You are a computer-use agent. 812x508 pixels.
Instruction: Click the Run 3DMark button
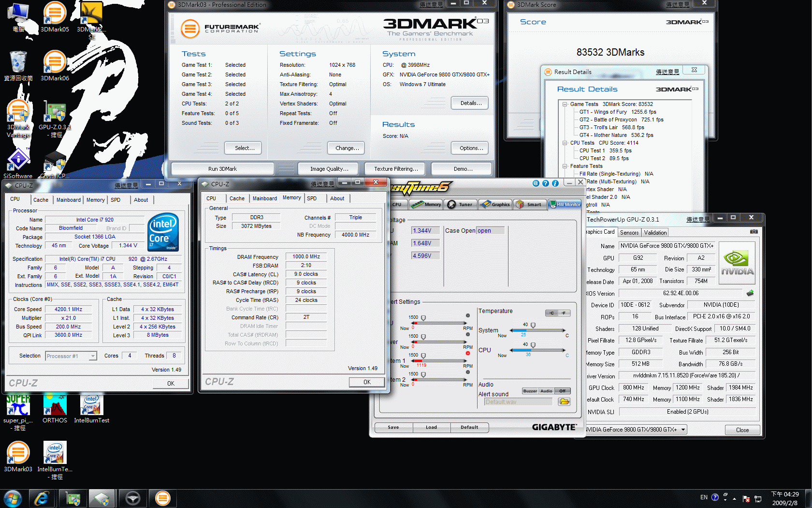click(222, 169)
